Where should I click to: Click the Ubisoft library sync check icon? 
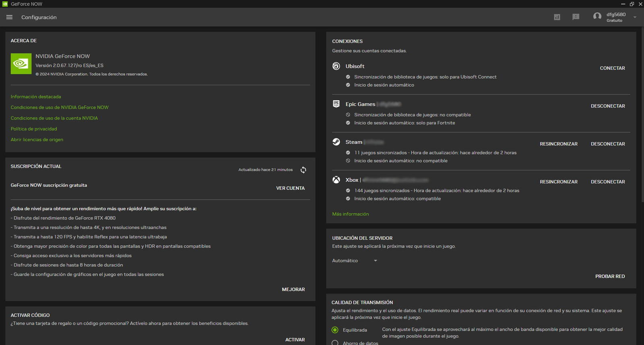[348, 77]
